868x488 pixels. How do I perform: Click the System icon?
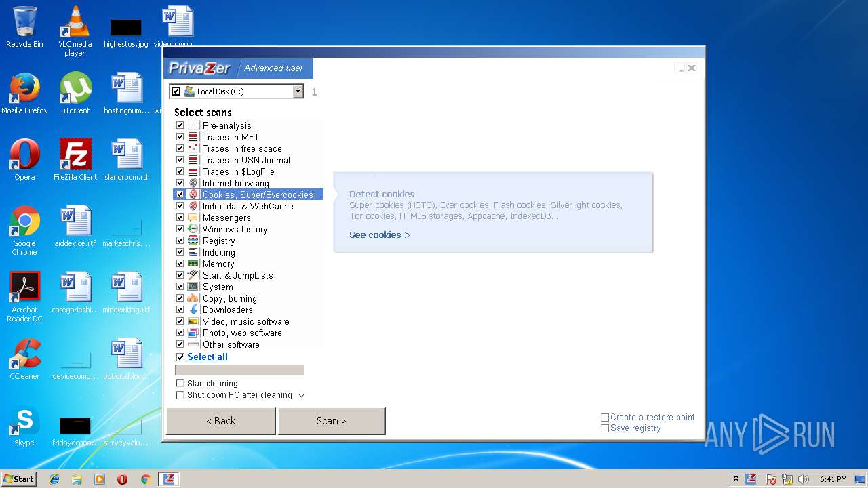pyautogui.click(x=193, y=287)
